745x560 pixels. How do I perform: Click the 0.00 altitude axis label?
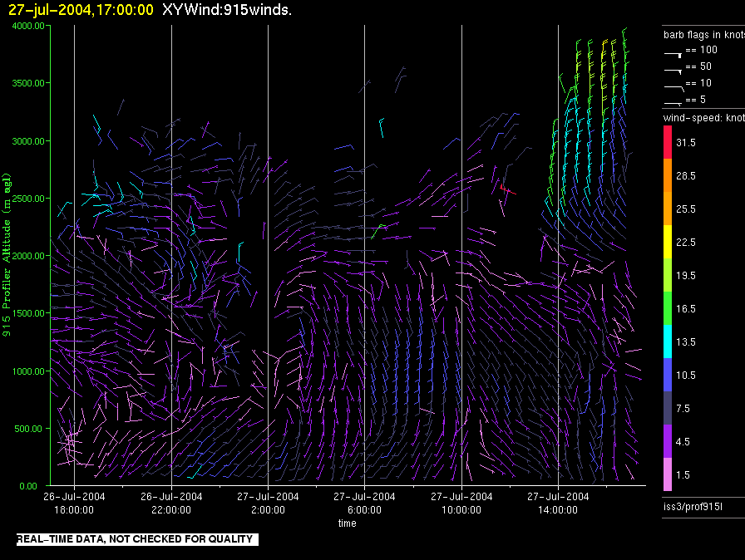point(28,486)
